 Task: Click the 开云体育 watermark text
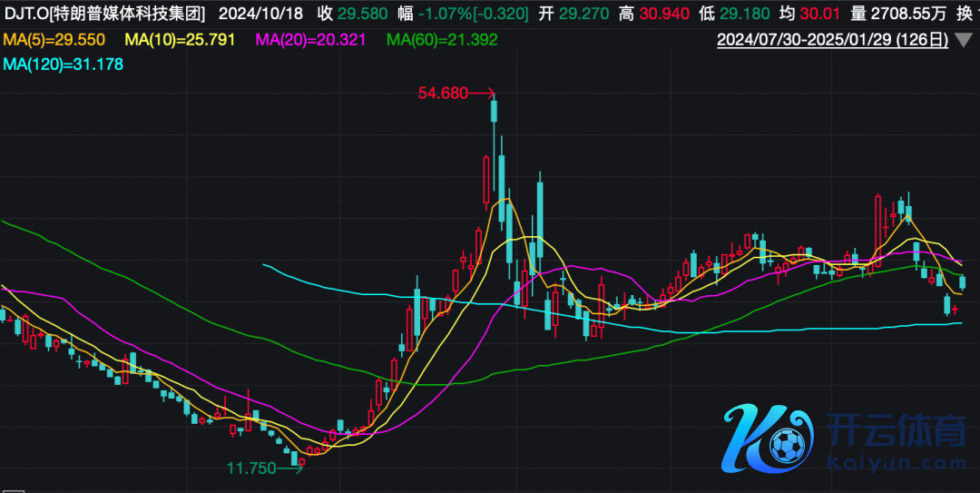click(898, 434)
